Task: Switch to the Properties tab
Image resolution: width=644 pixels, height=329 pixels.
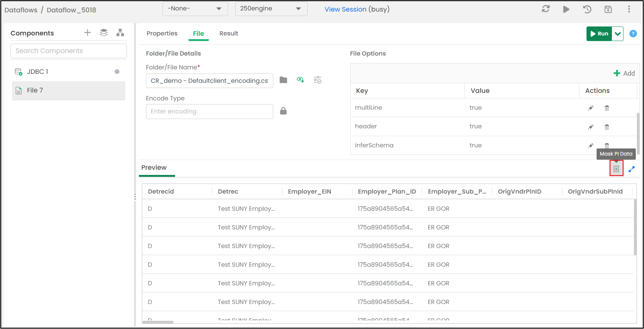Action: (162, 34)
